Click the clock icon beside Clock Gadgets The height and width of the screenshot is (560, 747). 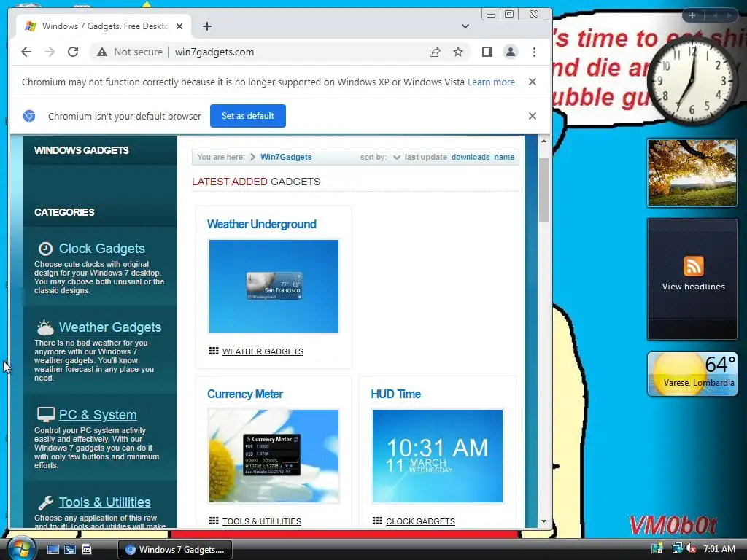[x=45, y=249]
